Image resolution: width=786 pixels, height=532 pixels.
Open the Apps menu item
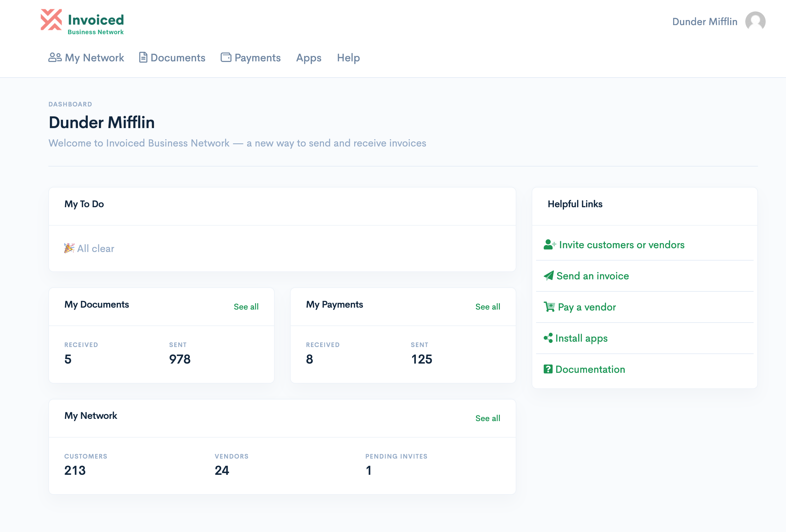click(308, 58)
